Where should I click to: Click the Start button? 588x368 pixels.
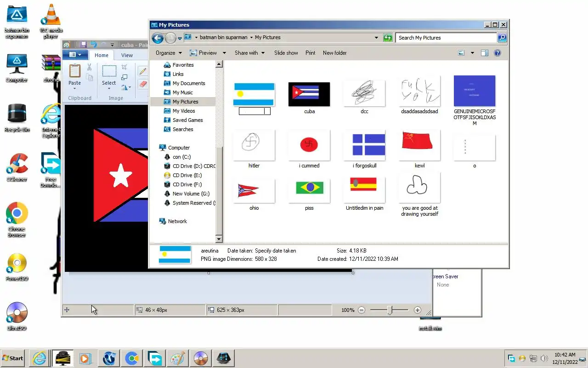(x=13, y=358)
